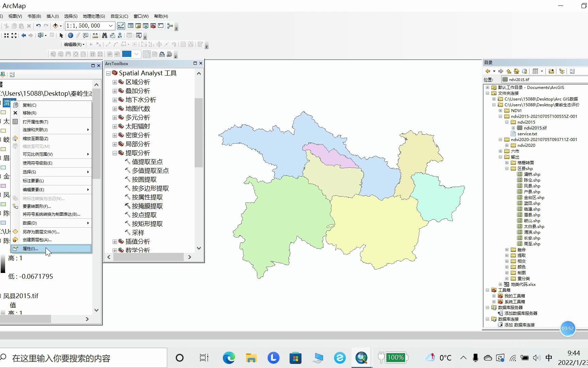The width and height of the screenshot is (588, 368).
Task: Click Connect To Folder icon in Catalog panel
Action: 551,71
